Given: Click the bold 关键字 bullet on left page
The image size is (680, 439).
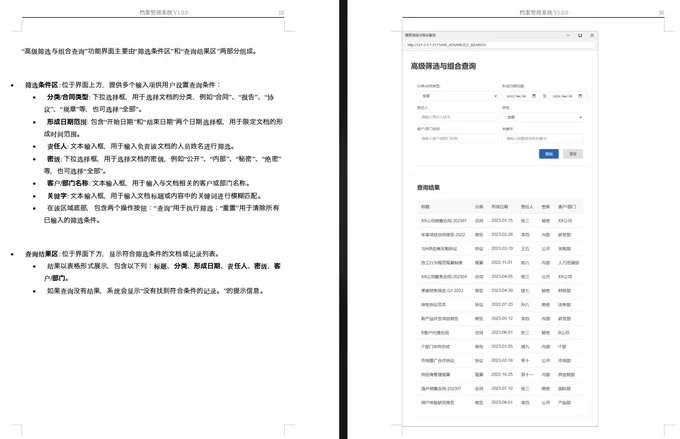Looking at the screenshot, I should pos(57,196).
